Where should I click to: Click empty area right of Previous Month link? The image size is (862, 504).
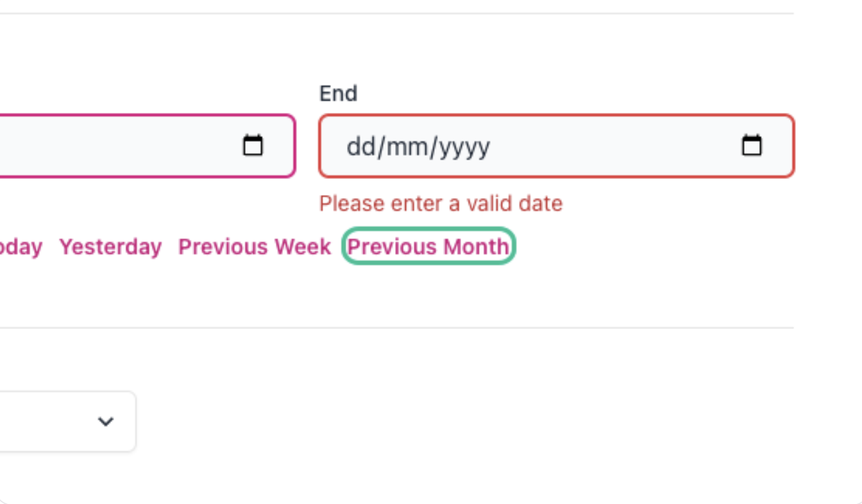pyautogui.click(x=654, y=246)
